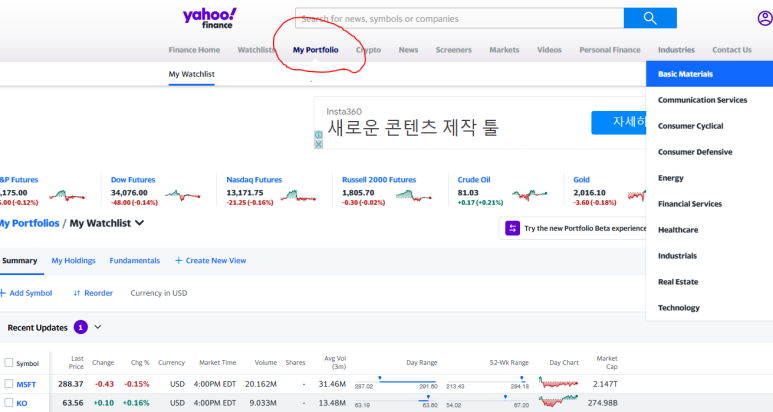Select Basic Materials industry
773x412 pixels.
click(709, 74)
